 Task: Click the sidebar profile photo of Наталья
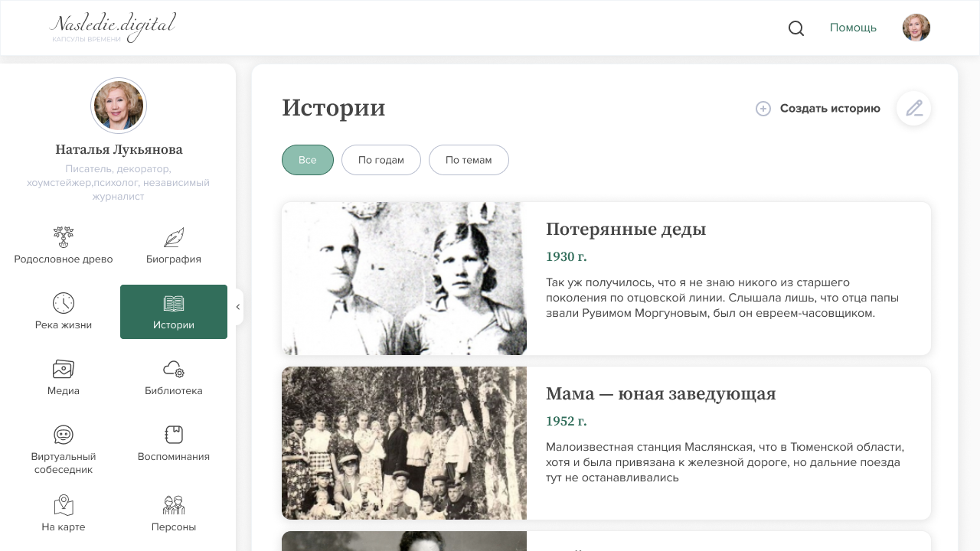click(119, 106)
